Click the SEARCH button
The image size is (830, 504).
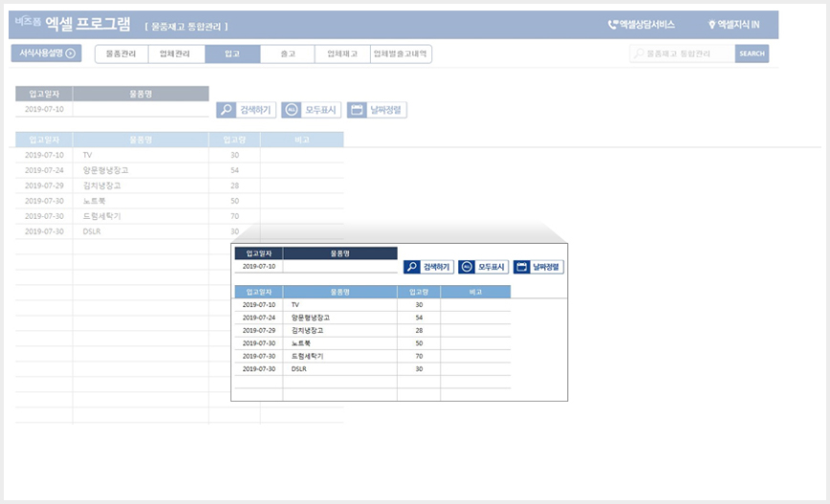[752, 54]
